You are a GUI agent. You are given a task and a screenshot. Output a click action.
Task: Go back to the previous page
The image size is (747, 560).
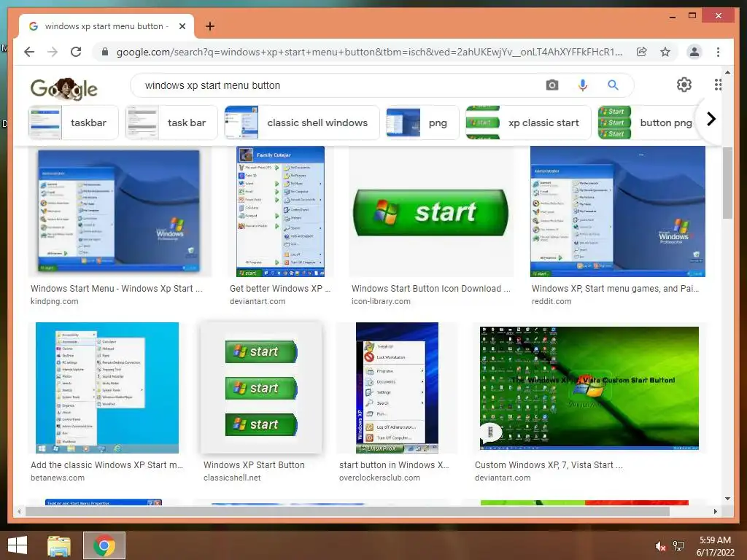click(29, 52)
